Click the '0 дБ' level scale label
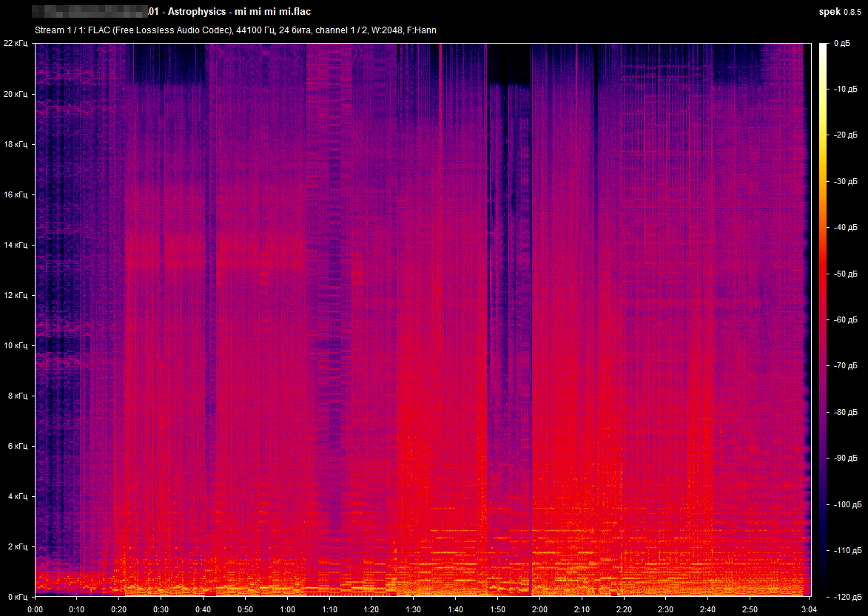The image size is (868, 616). click(x=841, y=43)
